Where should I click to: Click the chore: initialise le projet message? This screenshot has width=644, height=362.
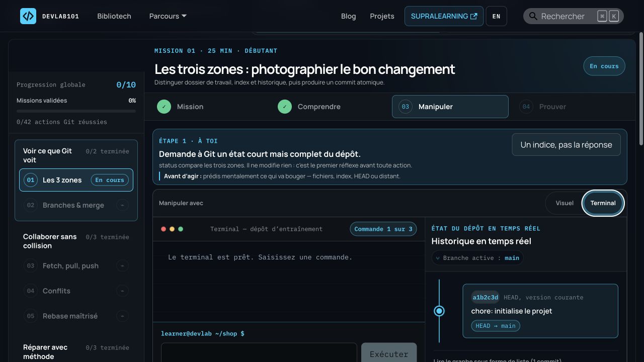click(512, 311)
